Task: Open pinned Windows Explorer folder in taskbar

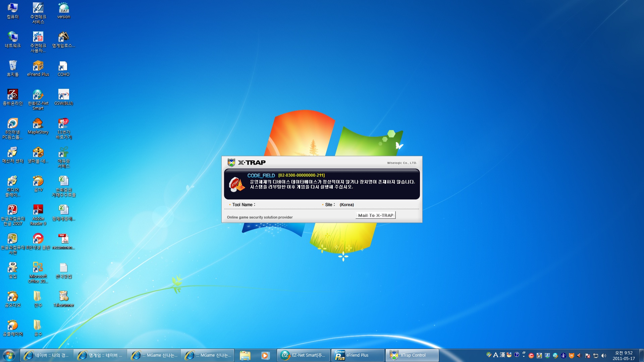Action: tap(245, 355)
